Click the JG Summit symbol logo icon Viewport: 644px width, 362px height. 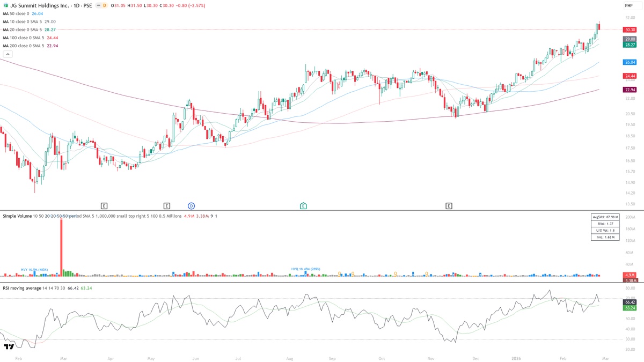pyautogui.click(x=6, y=5)
